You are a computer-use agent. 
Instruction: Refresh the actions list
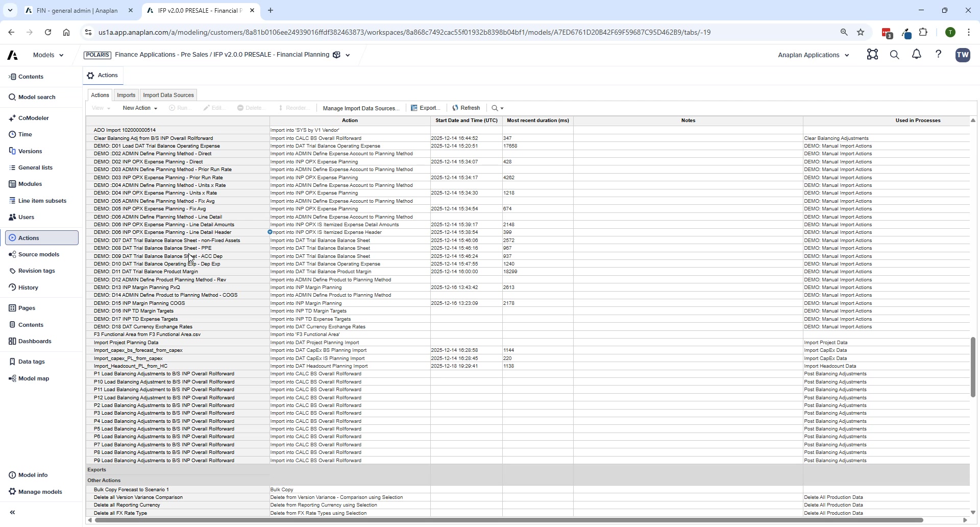point(466,108)
